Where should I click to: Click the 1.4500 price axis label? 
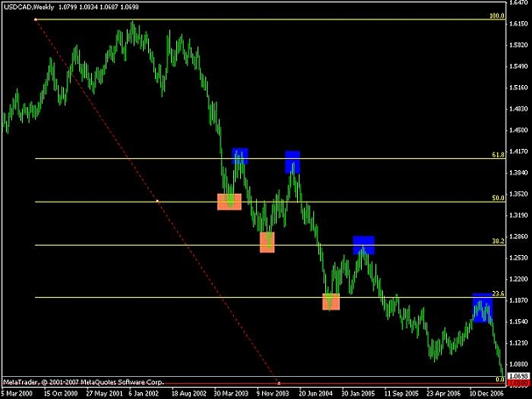point(518,130)
